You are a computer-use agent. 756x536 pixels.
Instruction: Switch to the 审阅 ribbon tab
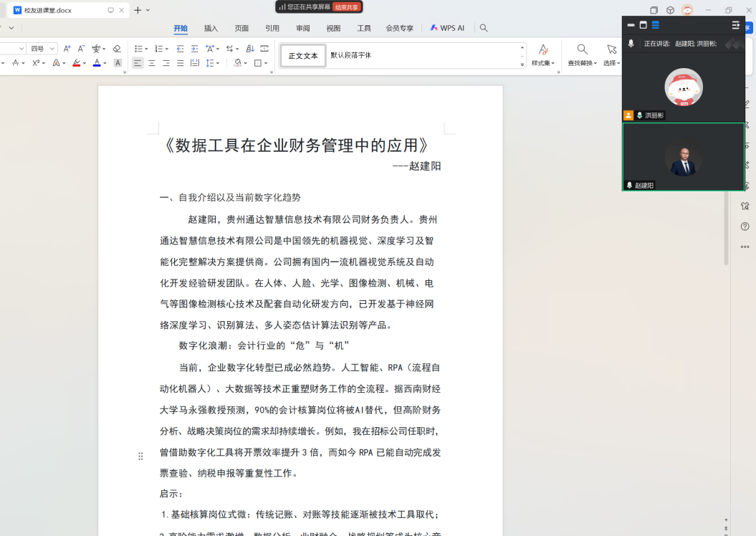click(x=303, y=28)
